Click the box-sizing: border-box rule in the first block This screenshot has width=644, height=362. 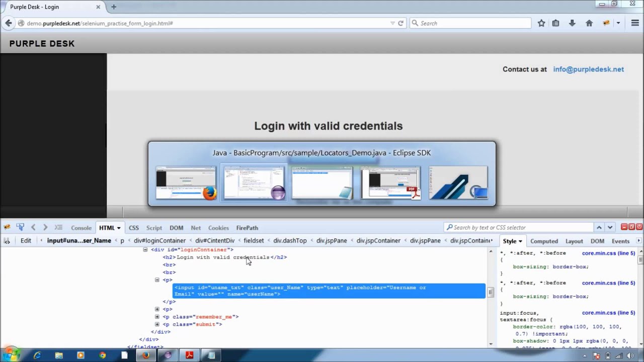point(550,267)
